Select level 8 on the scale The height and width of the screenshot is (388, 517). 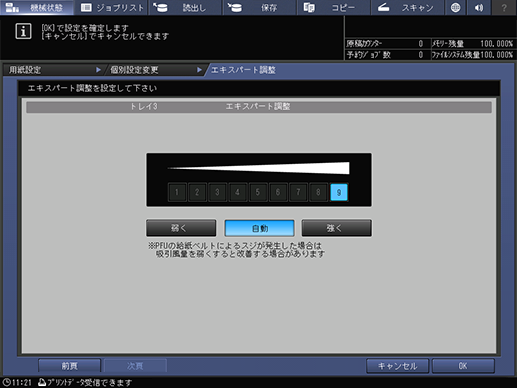(318, 192)
